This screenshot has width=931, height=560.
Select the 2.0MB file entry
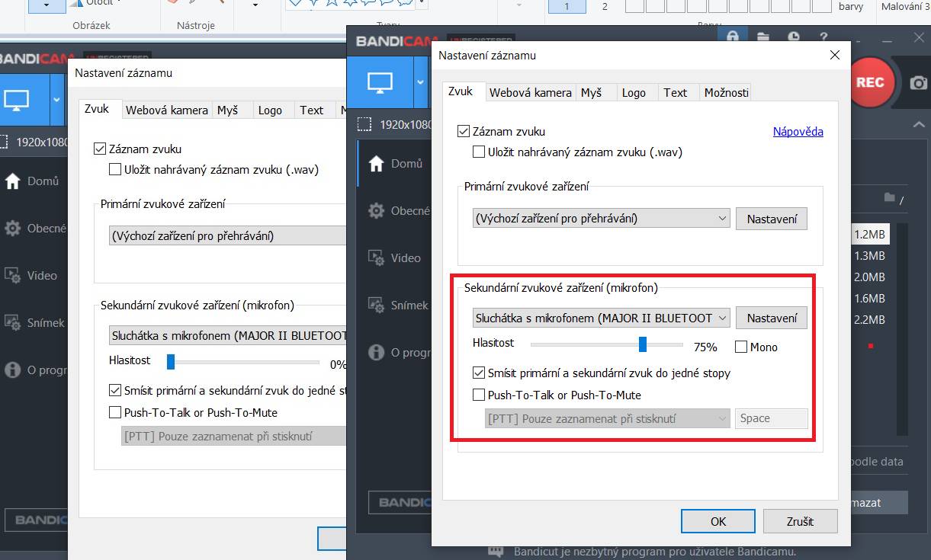click(x=870, y=277)
